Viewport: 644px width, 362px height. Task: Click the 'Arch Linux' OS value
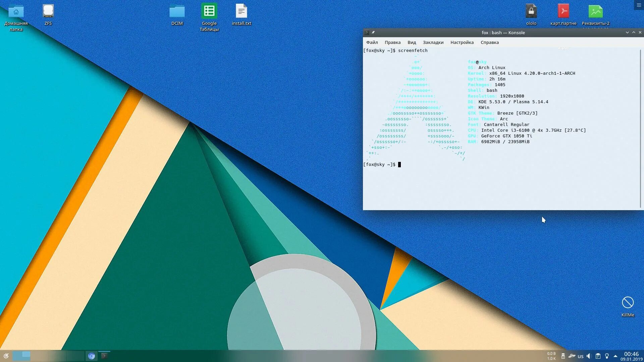coord(492,68)
